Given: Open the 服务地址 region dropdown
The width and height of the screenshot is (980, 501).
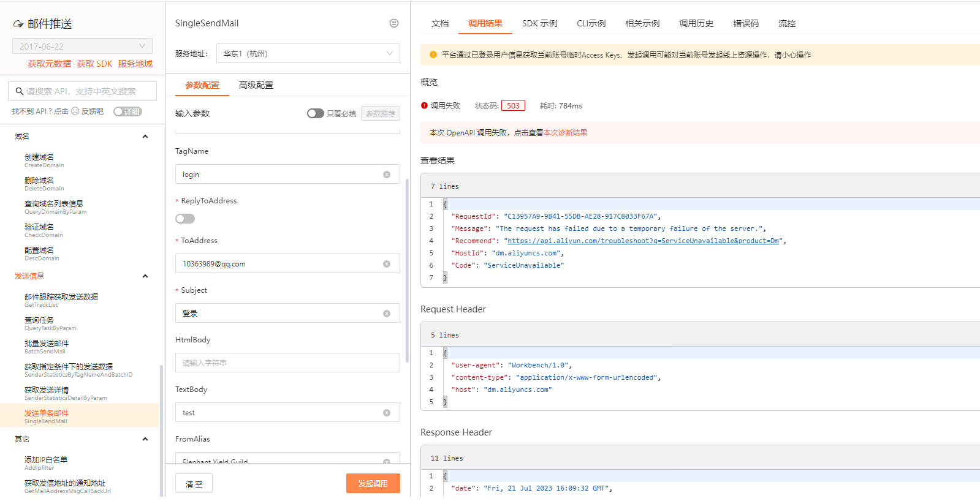Looking at the screenshot, I should [308, 54].
